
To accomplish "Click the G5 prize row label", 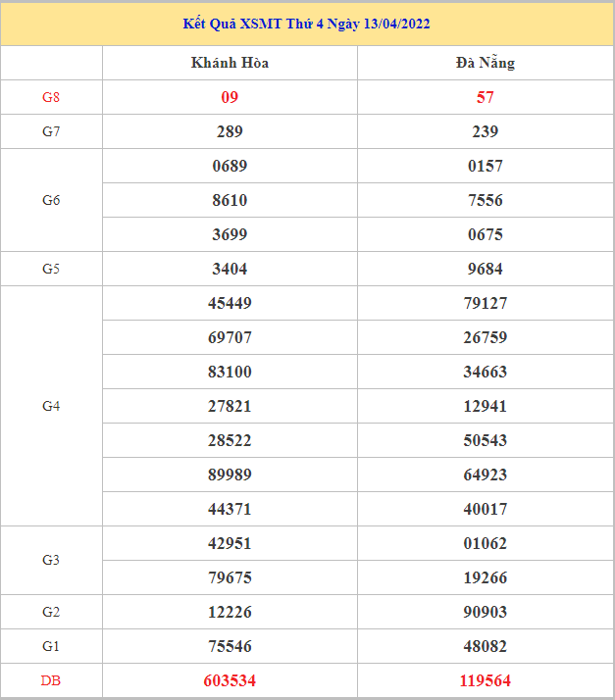I will [51, 269].
